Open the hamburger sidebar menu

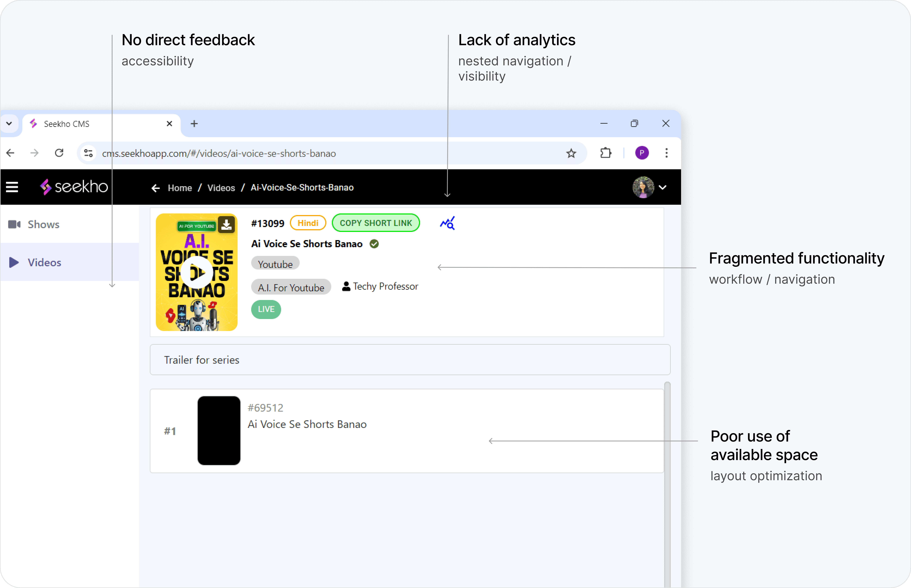point(12,187)
